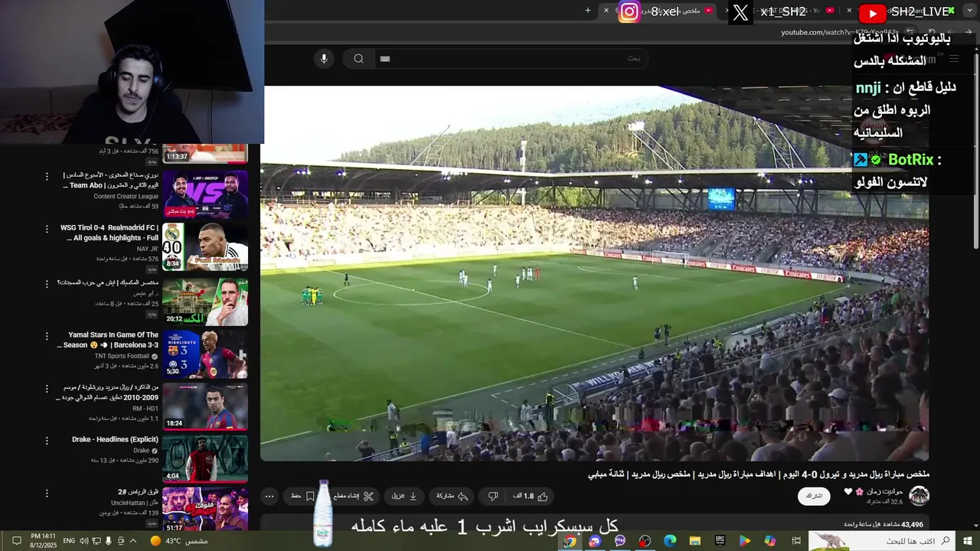The height and width of the screenshot is (551, 980).
Task: Open the taskbar clock and date
Action: tap(44, 541)
